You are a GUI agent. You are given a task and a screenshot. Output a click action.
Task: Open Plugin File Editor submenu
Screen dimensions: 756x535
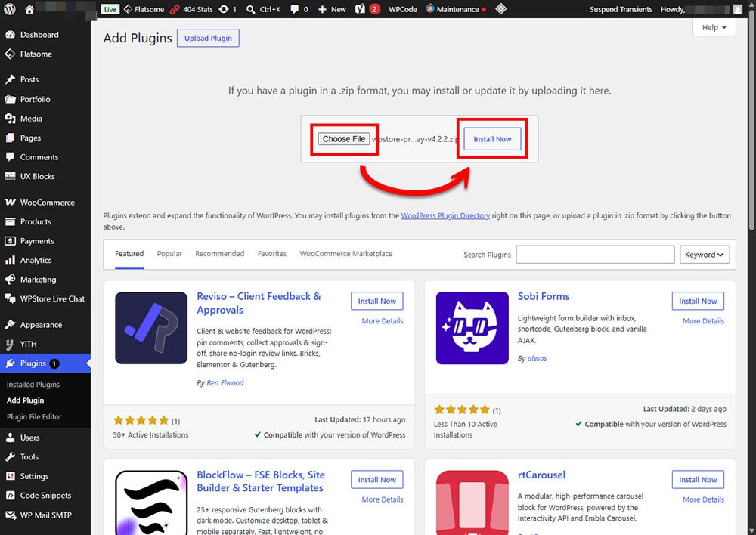pos(34,417)
